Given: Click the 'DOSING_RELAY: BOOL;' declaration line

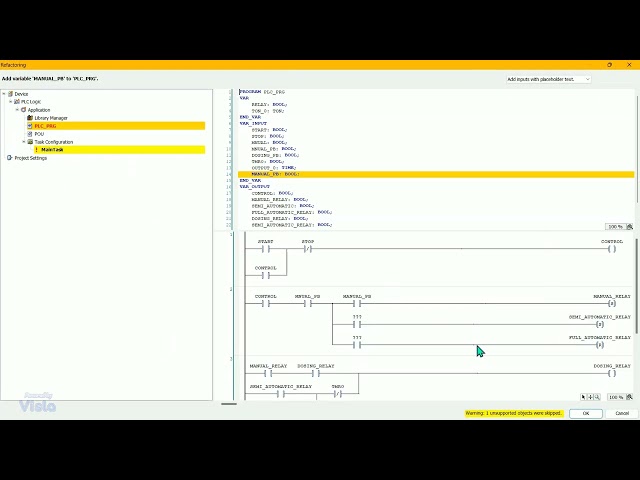Looking at the screenshot, I should tap(280, 218).
